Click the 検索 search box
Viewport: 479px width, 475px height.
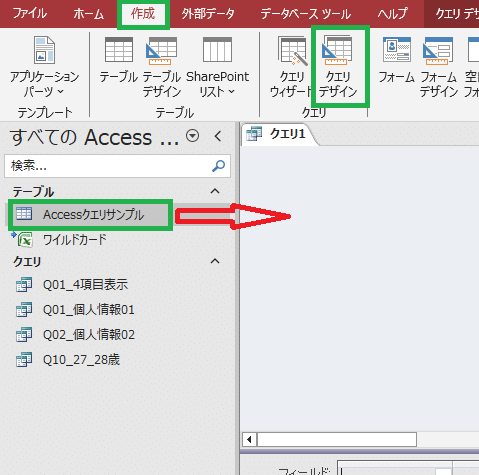coord(117,166)
